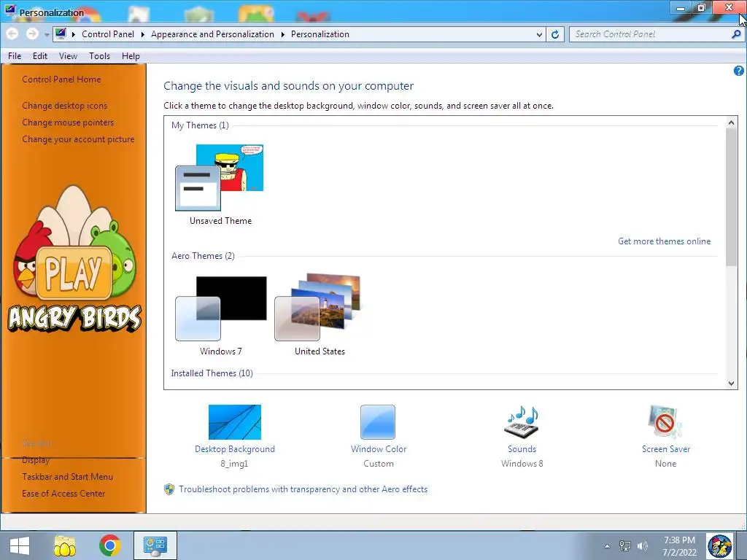Open the File menu
Viewport: 747px width, 560px height.
tap(15, 56)
